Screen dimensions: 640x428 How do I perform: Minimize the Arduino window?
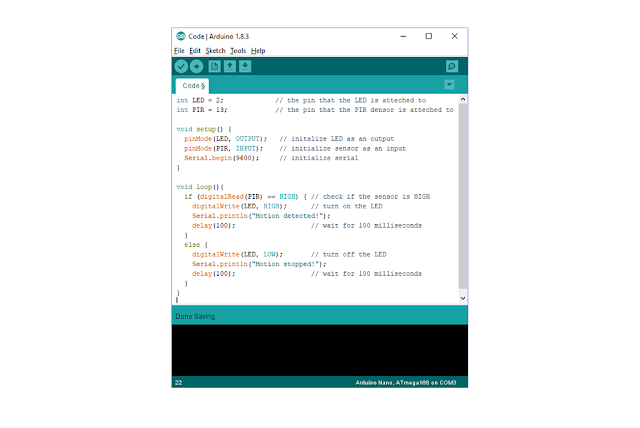click(403, 36)
